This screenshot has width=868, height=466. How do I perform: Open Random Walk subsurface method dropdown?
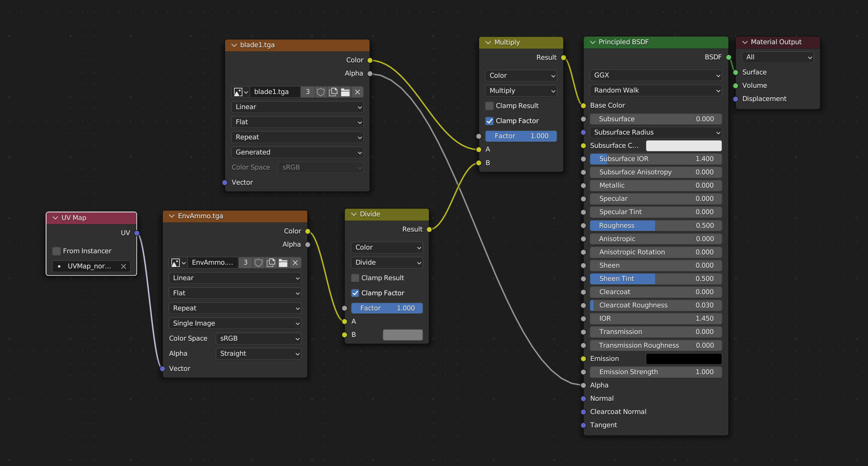(x=655, y=90)
